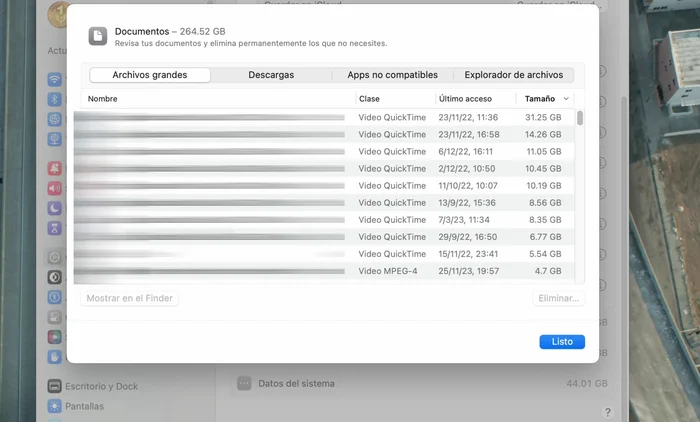The height and width of the screenshot is (422, 700).
Task: Select the General gear icon in sidebar
Action: pyautogui.click(x=54, y=257)
